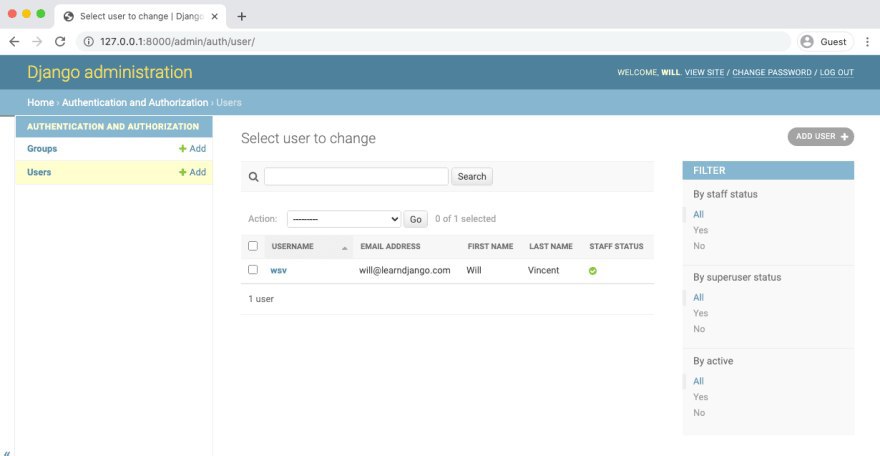The height and width of the screenshot is (456, 880).
Task: Open Groups in sidebar
Action: click(42, 149)
